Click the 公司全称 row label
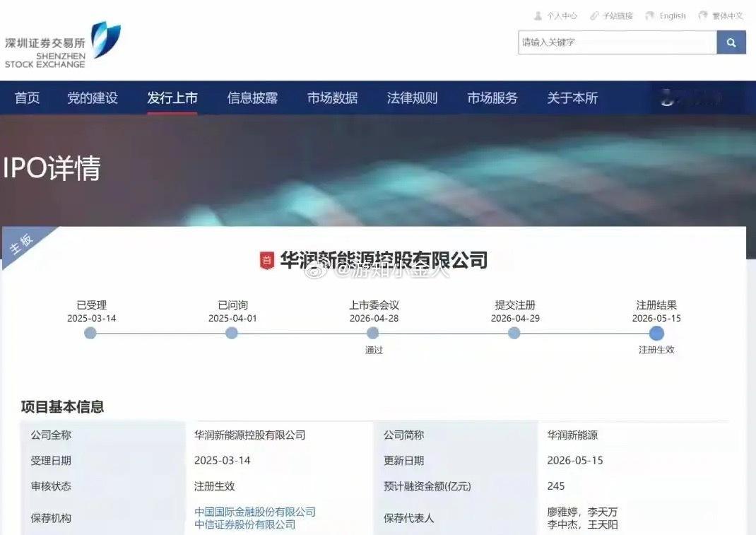The height and width of the screenshot is (535, 756). point(51,435)
